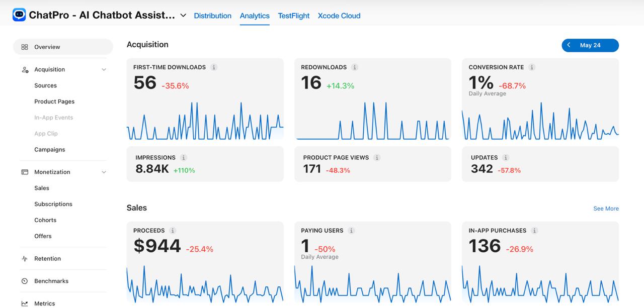Click the Acquisition section heading

[x=147, y=44]
